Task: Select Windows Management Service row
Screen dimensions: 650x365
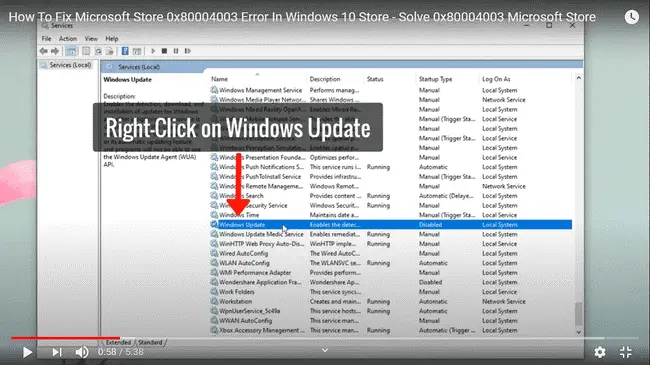Action: (390, 90)
